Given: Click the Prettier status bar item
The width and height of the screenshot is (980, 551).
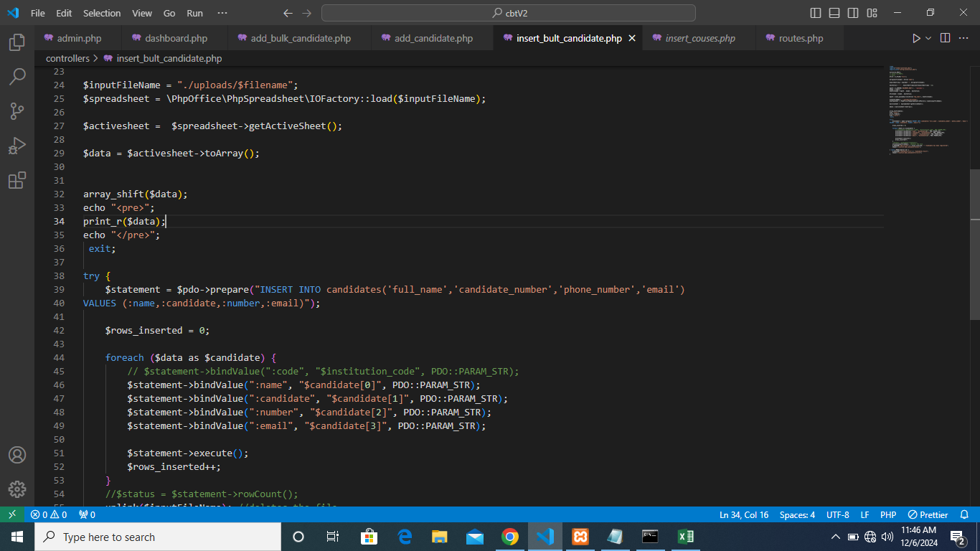Looking at the screenshot, I should click(x=928, y=514).
